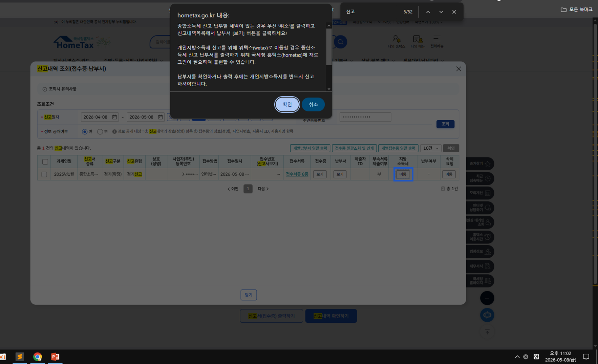Click 확인 next to the 10건 dropdown
This screenshot has height=364, width=598.
tap(451, 148)
